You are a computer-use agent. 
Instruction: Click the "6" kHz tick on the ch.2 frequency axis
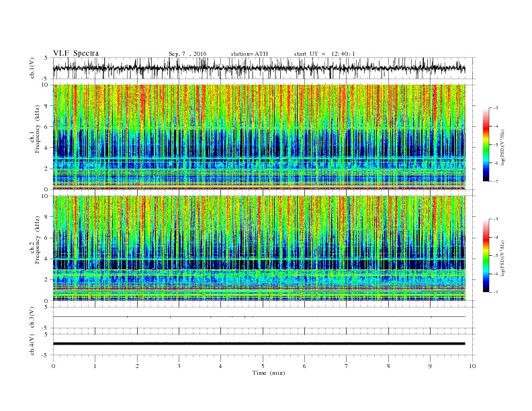pos(47,238)
